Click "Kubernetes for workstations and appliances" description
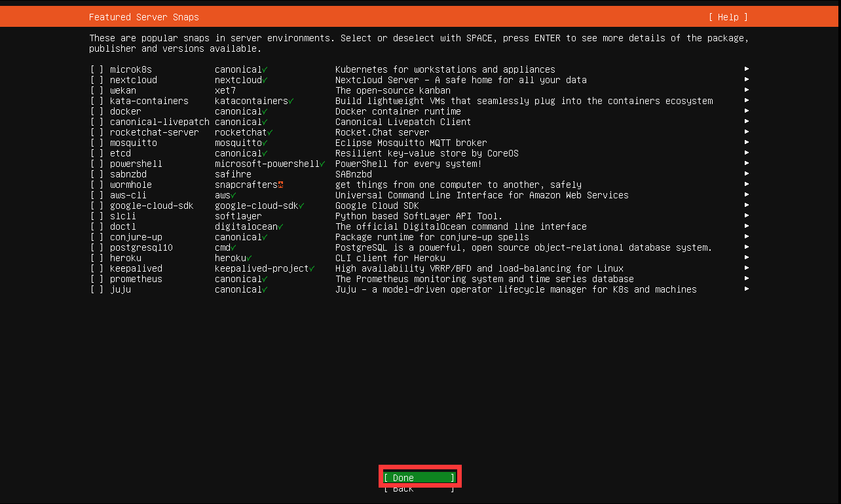Screen dimensions: 841x504 445,69
